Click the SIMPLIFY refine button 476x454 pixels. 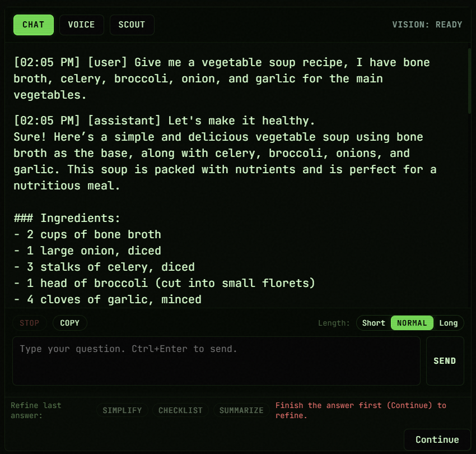[x=122, y=410]
